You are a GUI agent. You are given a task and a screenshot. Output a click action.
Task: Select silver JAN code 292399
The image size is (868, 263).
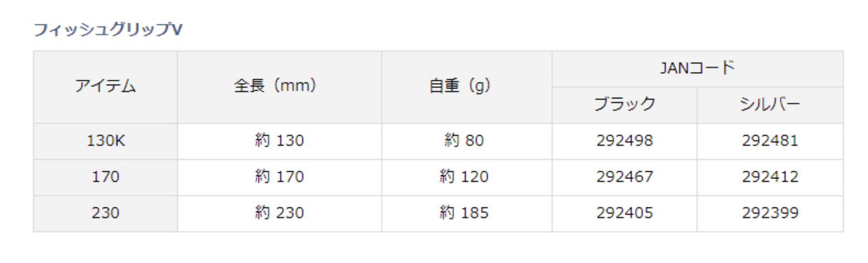[x=770, y=213]
